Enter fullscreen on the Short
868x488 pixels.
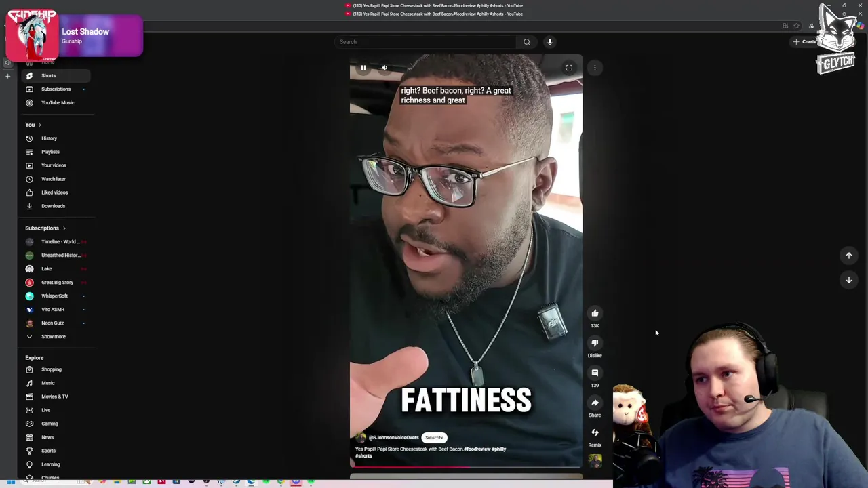pos(570,68)
